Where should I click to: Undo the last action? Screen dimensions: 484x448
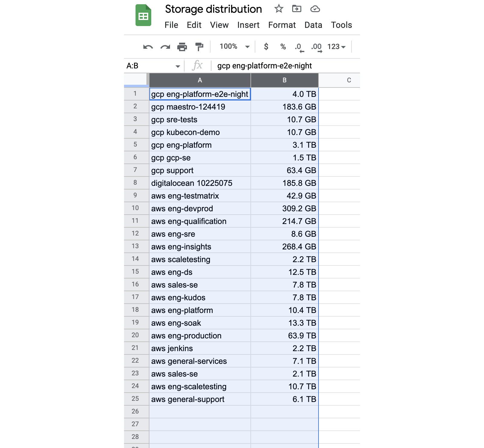coord(148,47)
